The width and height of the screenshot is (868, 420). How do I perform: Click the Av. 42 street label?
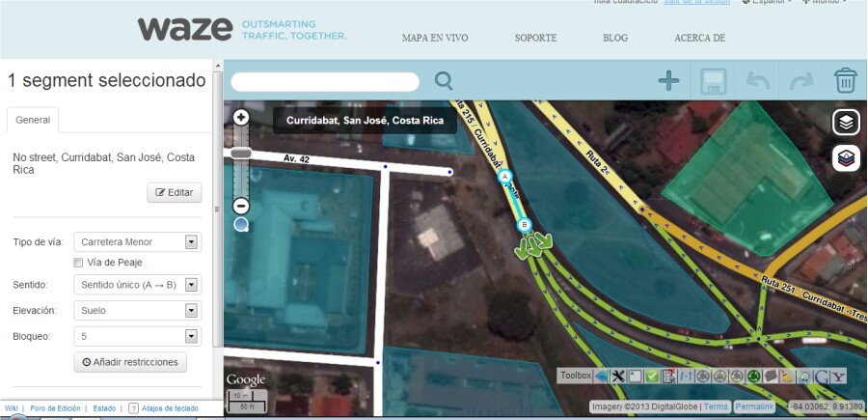pos(298,158)
